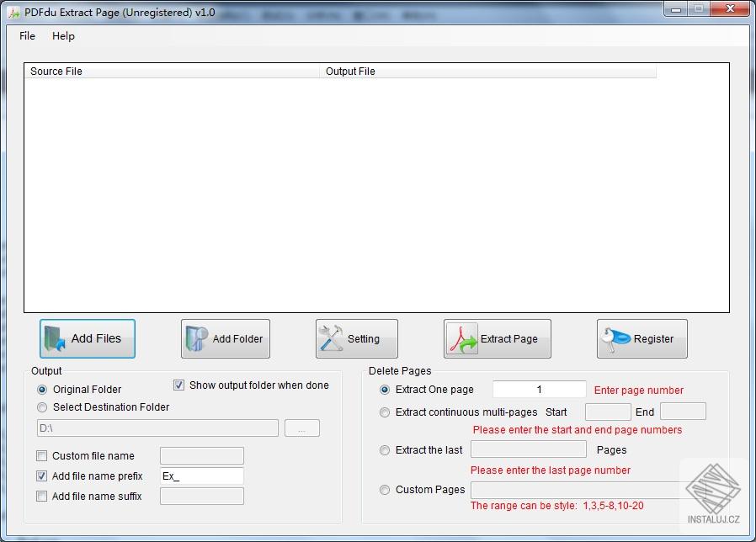Image resolution: width=756 pixels, height=542 pixels.
Task: Open the File menu
Action: coord(26,36)
